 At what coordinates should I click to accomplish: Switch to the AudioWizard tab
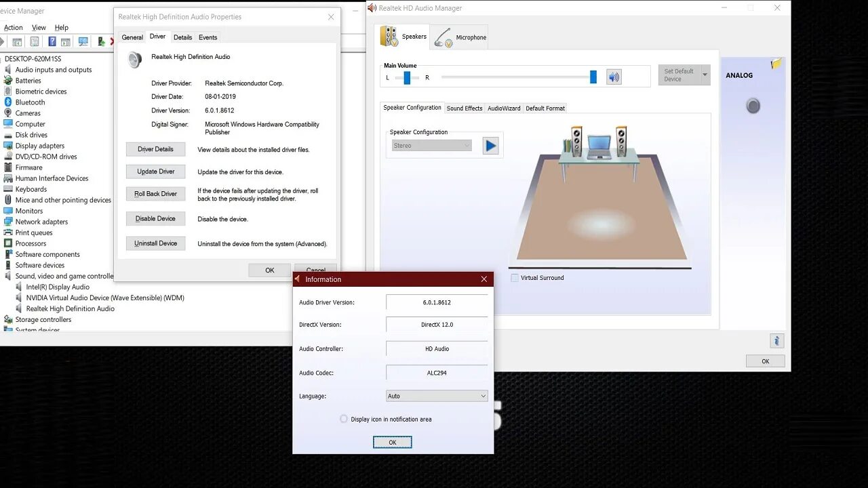tap(504, 108)
